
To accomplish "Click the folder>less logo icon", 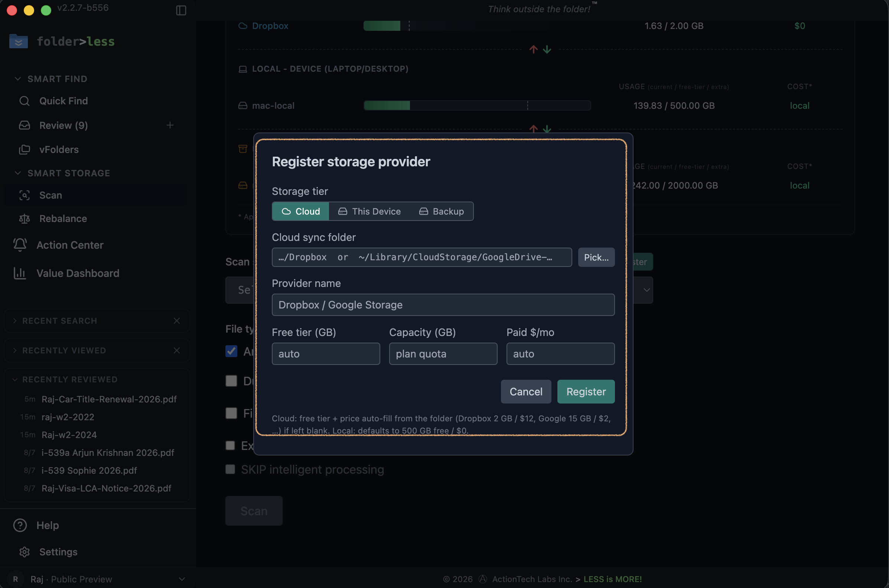I will coord(18,41).
